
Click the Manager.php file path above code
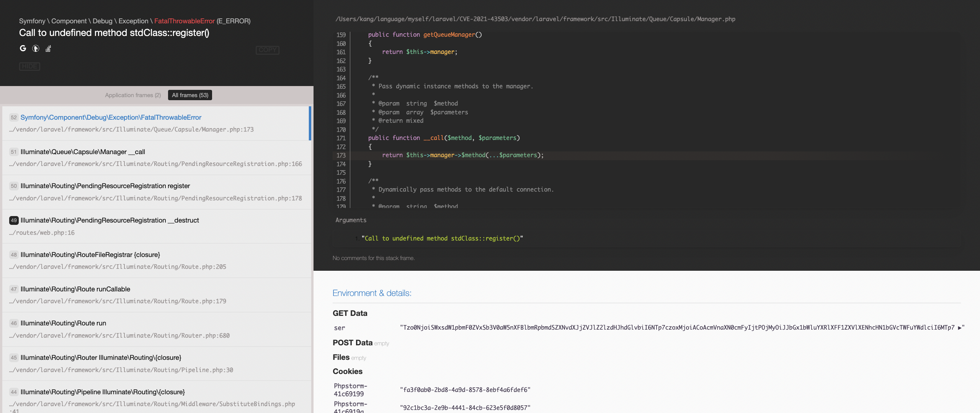[x=535, y=19]
